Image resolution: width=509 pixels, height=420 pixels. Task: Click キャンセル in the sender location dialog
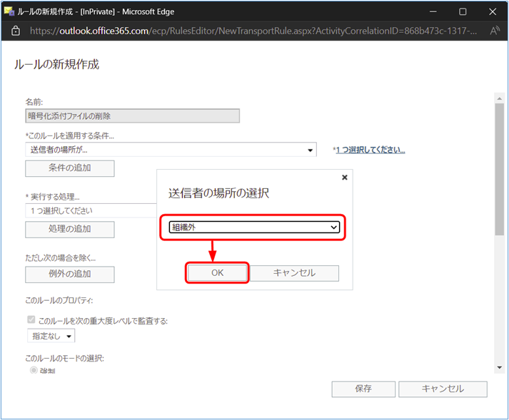[294, 273]
